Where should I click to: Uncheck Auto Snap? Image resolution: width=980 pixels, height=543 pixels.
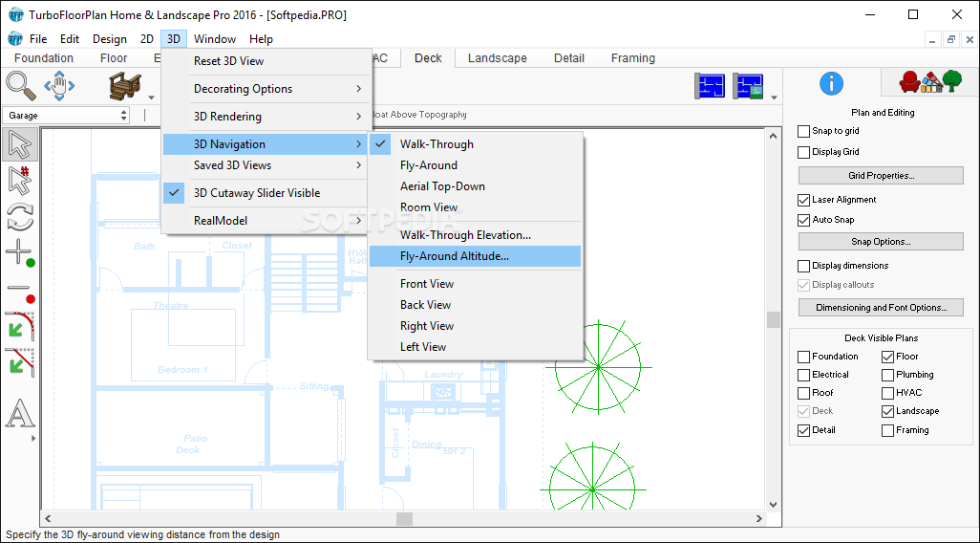coord(803,220)
